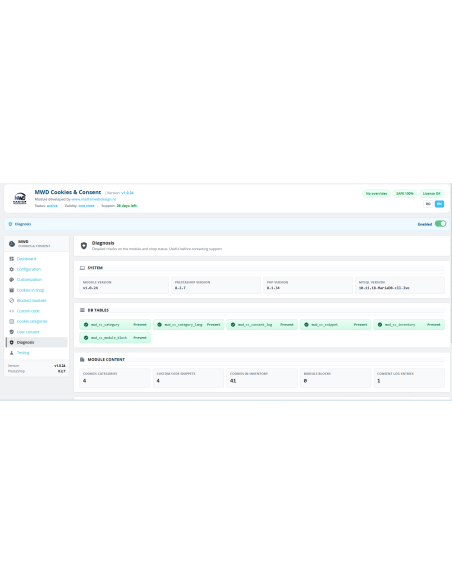Click the MWD module logo image
Viewport: 452px width, 584px height.
coord(20,198)
